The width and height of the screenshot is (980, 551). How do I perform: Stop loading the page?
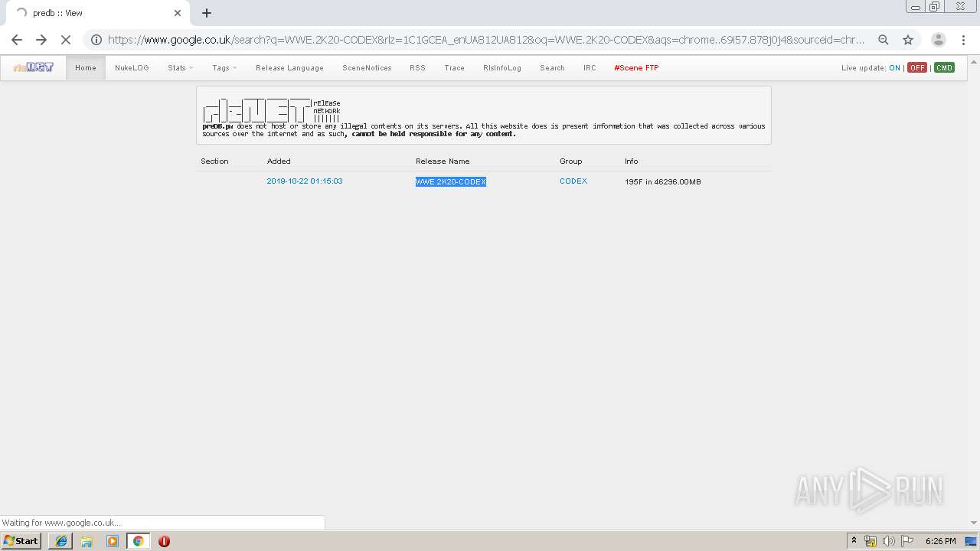[66, 40]
